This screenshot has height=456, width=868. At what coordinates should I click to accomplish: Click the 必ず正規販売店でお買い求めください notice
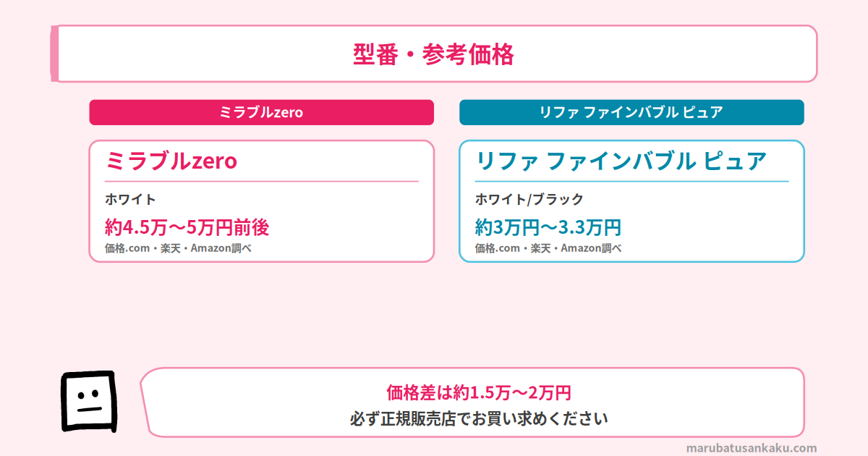click(x=479, y=418)
